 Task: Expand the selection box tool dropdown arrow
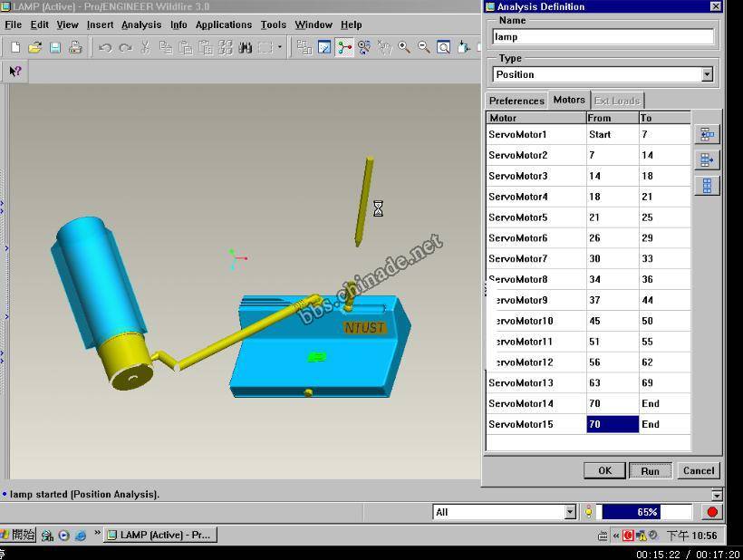(x=280, y=47)
